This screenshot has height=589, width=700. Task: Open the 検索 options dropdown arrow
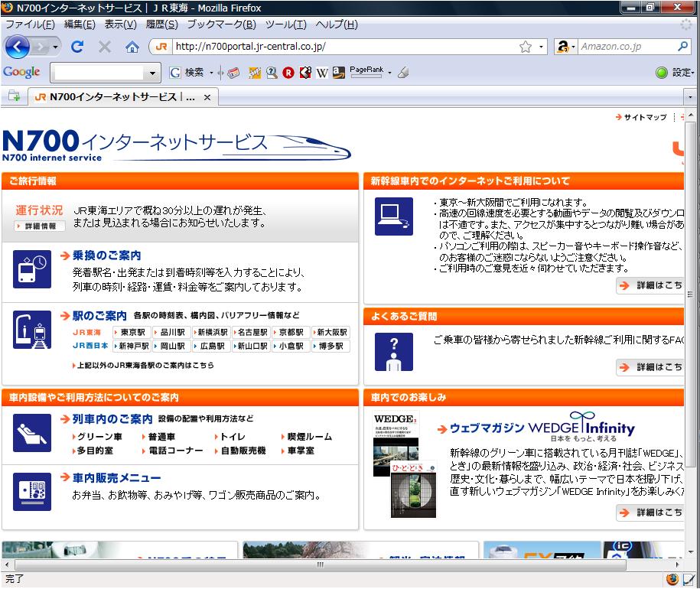pos(211,72)
